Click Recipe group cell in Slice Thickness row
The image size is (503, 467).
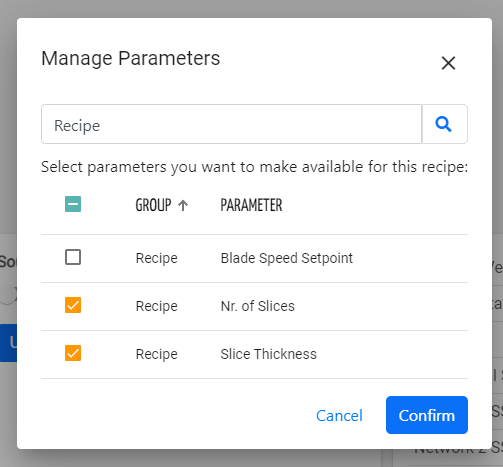coord(157,354)
